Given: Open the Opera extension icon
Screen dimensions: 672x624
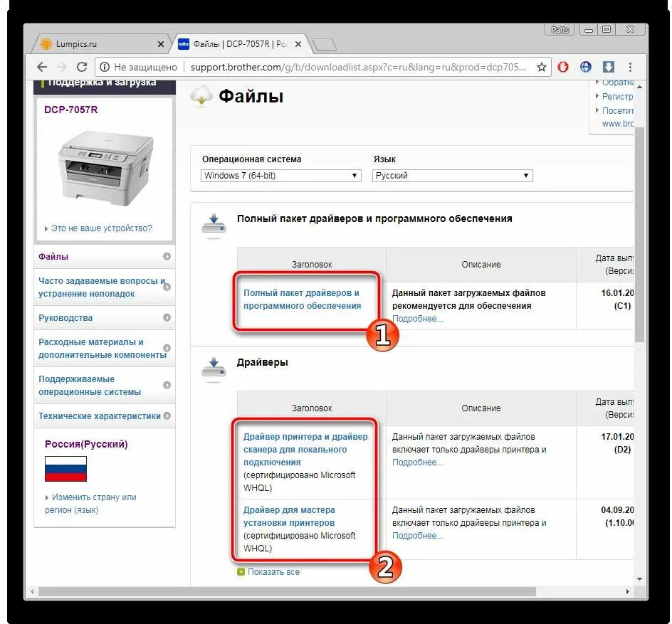Looking at the screenshot, I should click(562, 67).
